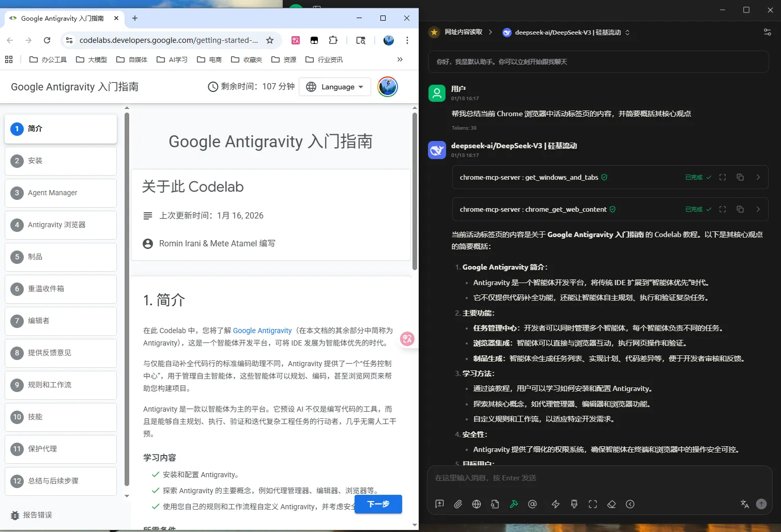The width and height of the screenshot is (781, 532).
Task: Expand the chat input box with brackets icon
Action: (593, 504)
